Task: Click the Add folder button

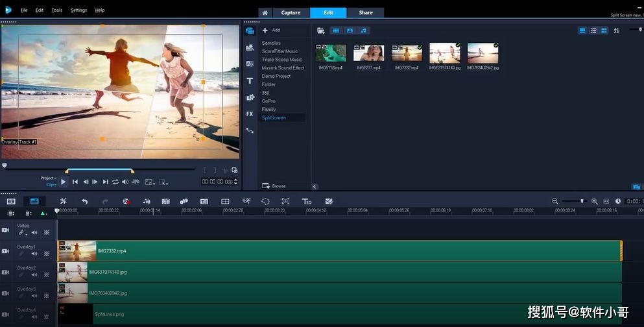Action: click(x=271, y=30)
